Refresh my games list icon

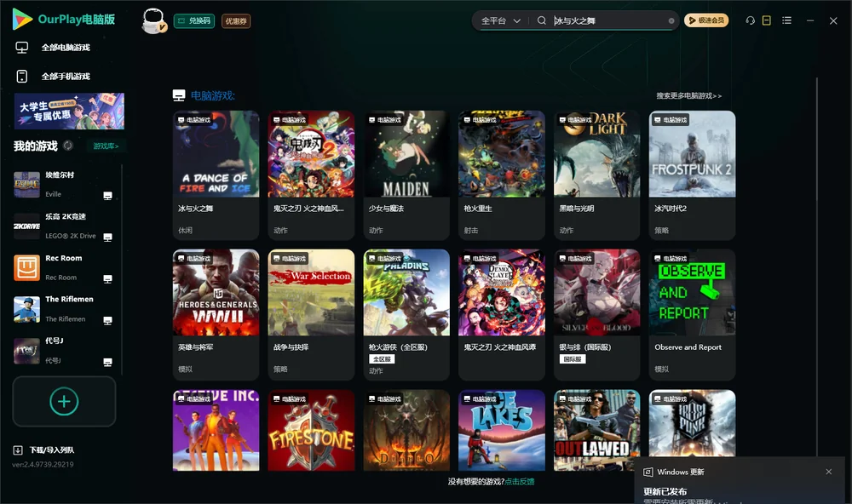click(68, 146)
